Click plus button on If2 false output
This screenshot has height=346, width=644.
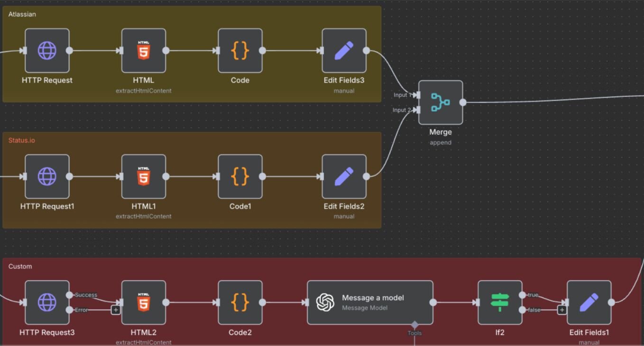click(x=562, y=310)
